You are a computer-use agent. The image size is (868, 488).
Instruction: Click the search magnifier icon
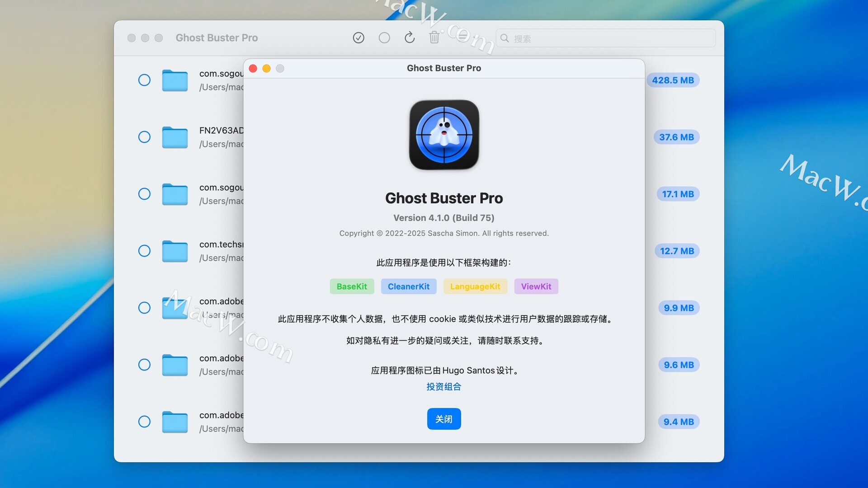coord(505,38)
